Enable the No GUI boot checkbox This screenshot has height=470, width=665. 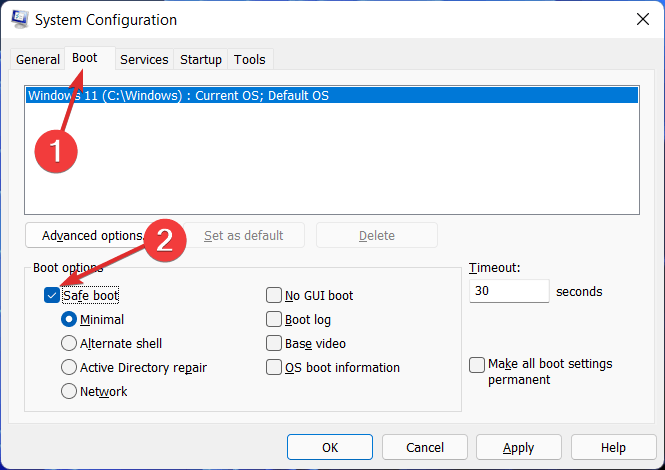point(274,295)
